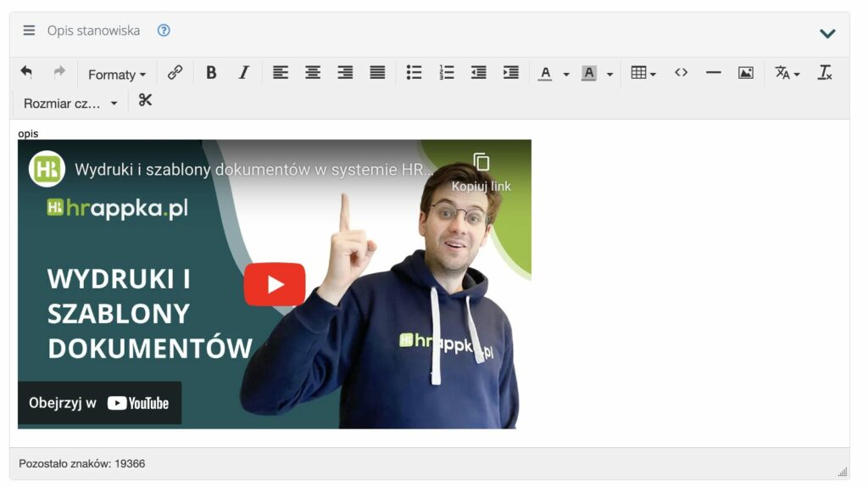Open the Formaty dropdown menu
Image resolution: width=868 pixels, height=487 pixels.
click(x=117, y=75)
